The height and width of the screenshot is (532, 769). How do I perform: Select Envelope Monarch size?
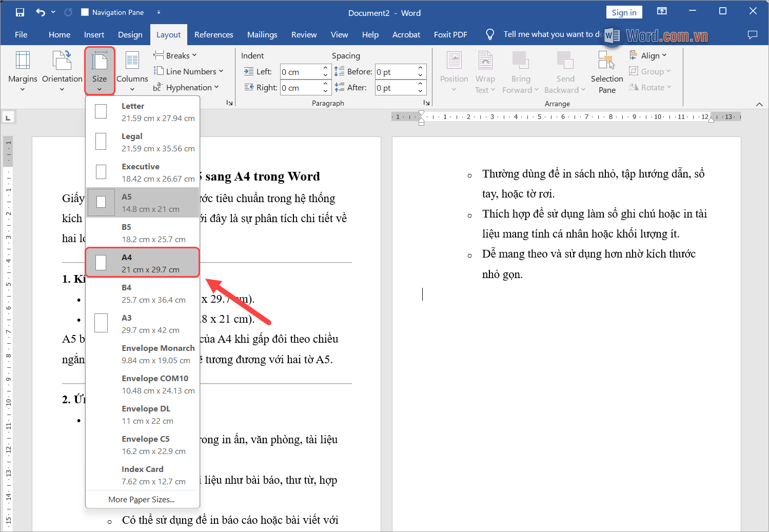pos(143,354)
